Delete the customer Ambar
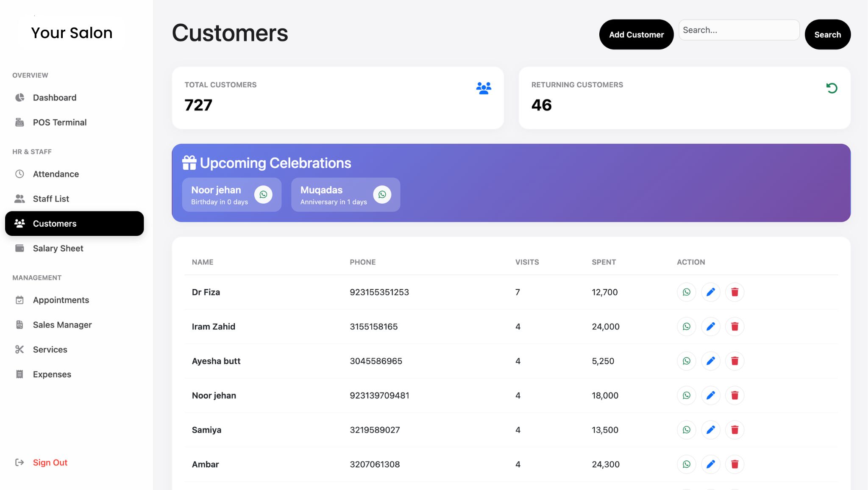 (x=735, y=464)
